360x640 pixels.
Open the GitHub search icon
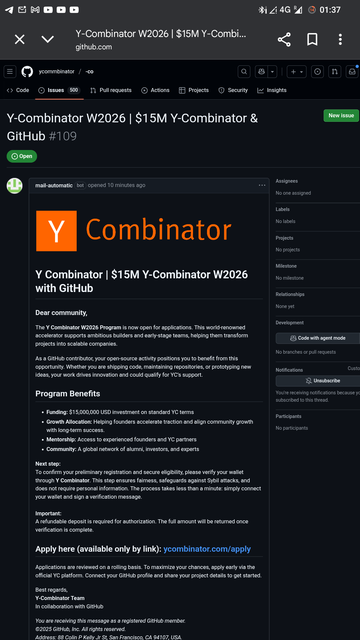point(244,71)
